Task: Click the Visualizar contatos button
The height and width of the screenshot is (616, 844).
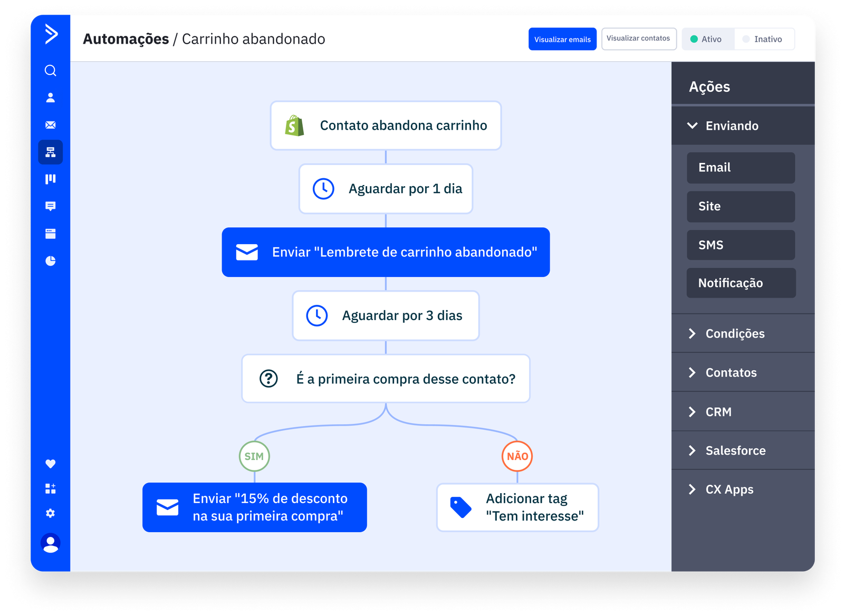Action: tap(638, 39)
